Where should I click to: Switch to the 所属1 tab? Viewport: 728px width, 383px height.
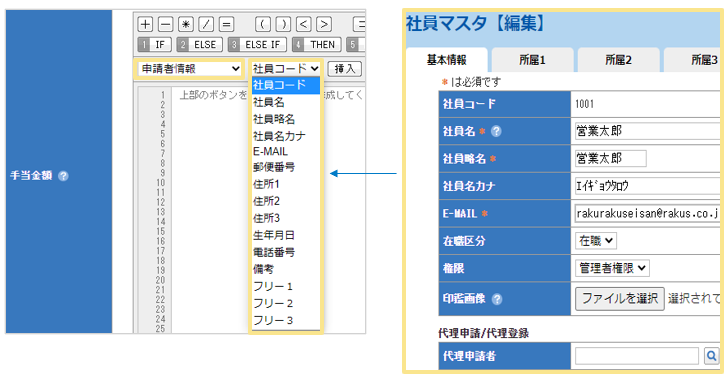[x=532, y=60]
